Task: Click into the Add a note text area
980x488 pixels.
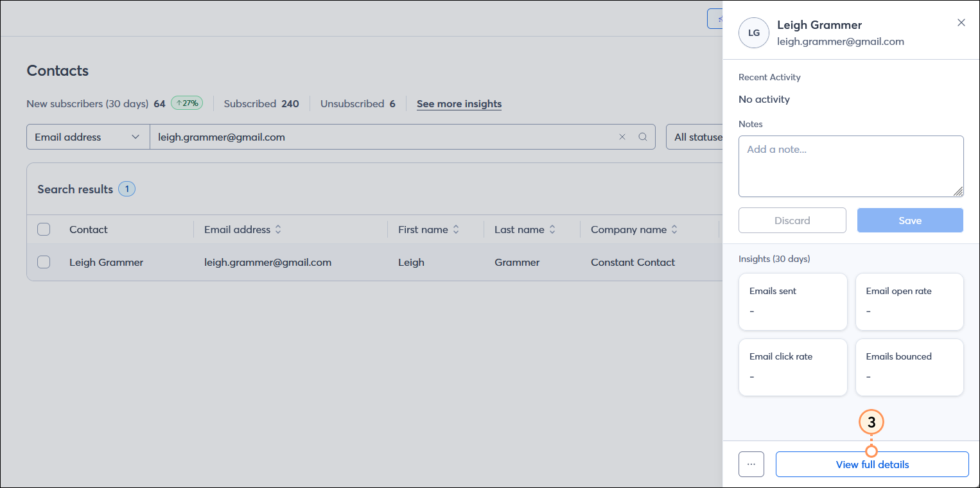Action: pyautogui.click(x=850, y=166)
